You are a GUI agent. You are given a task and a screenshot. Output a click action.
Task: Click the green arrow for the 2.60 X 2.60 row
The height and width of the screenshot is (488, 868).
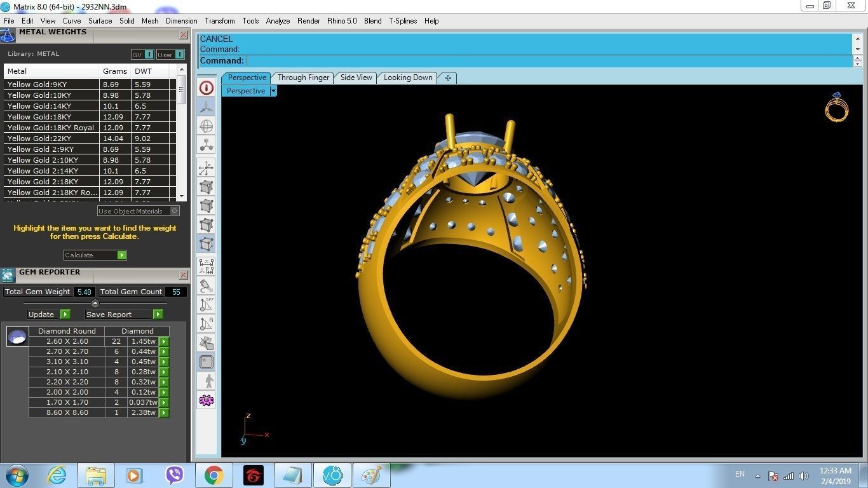[164, 341]
